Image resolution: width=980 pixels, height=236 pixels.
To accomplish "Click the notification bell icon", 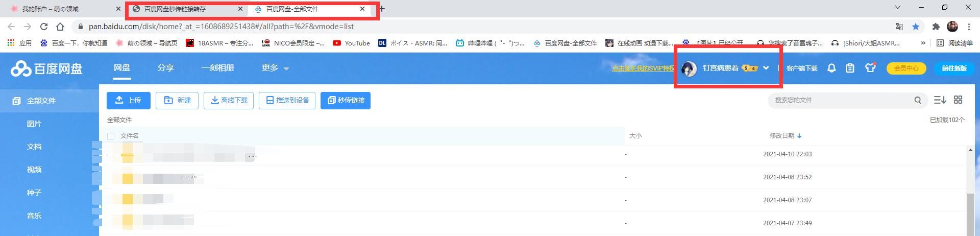I will [x=831, y=68].
